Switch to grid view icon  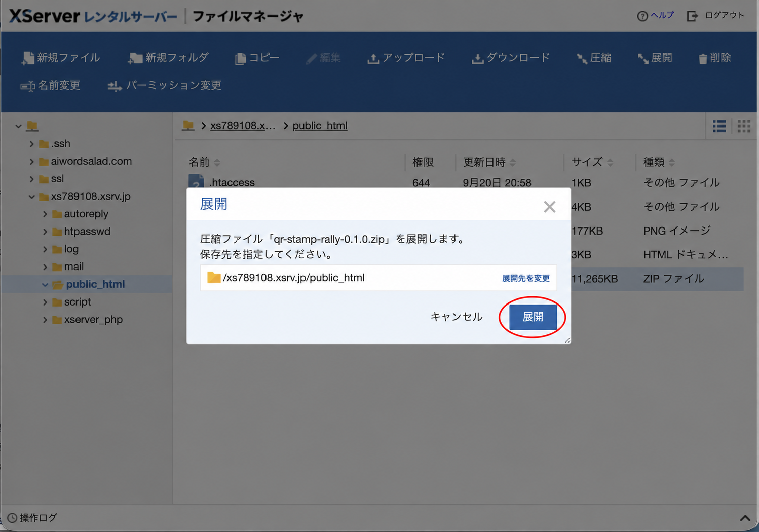[744, 126]
